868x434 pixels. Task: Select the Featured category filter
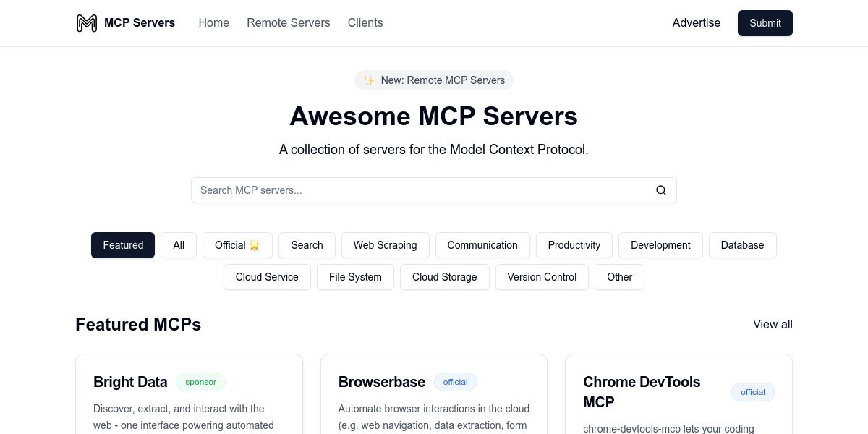123,245
